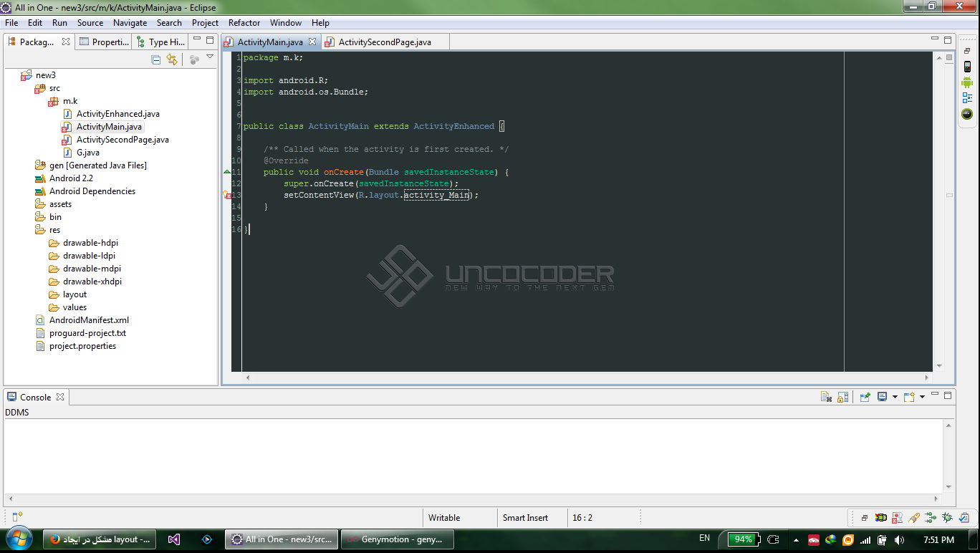Select the values folder

coord(68,307)
